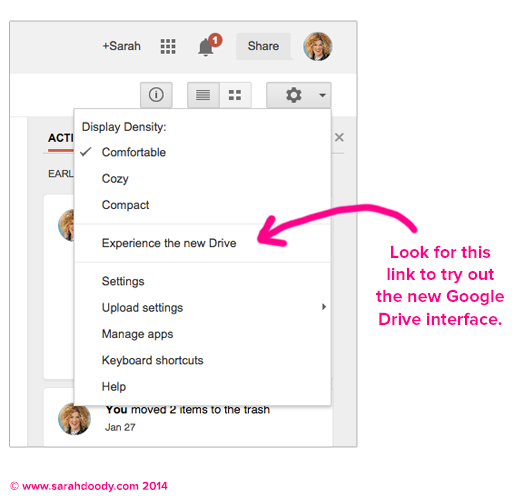Switch to grid view
Image resolution: width=518 pixels, height=500 pixels.
point(235,95)
